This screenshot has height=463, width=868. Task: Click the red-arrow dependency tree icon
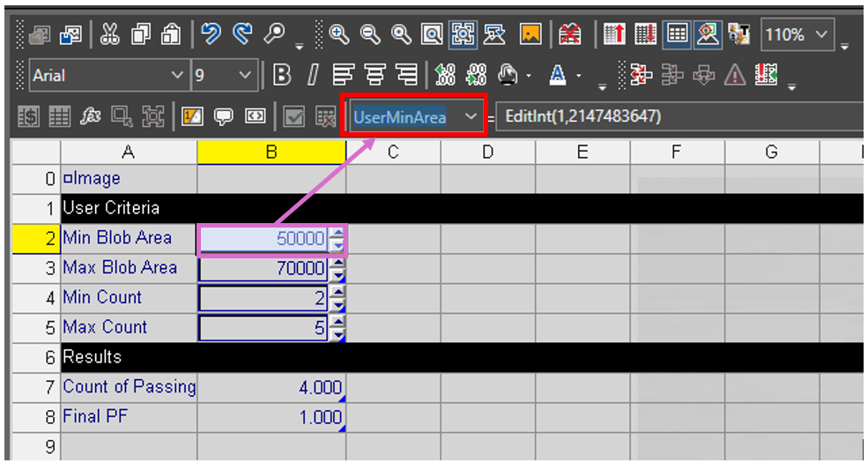pyautogui.click(x=642, y=75)
